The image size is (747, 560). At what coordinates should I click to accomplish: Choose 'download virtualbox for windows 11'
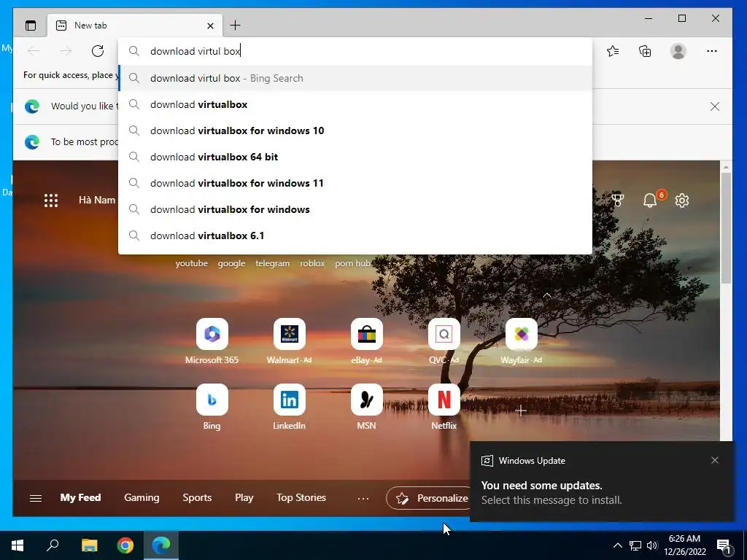point(355,183)
